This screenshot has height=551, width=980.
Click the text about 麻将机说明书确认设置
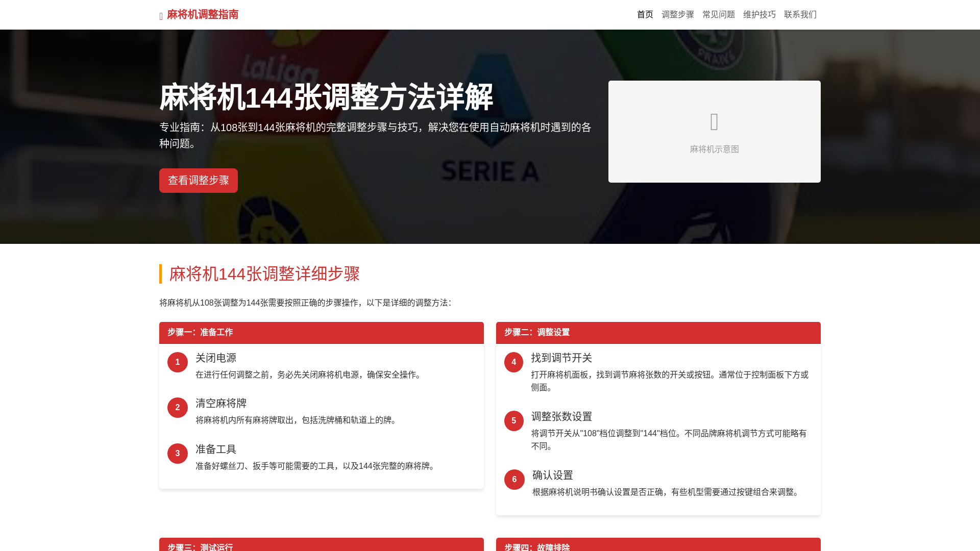[667, 492]
